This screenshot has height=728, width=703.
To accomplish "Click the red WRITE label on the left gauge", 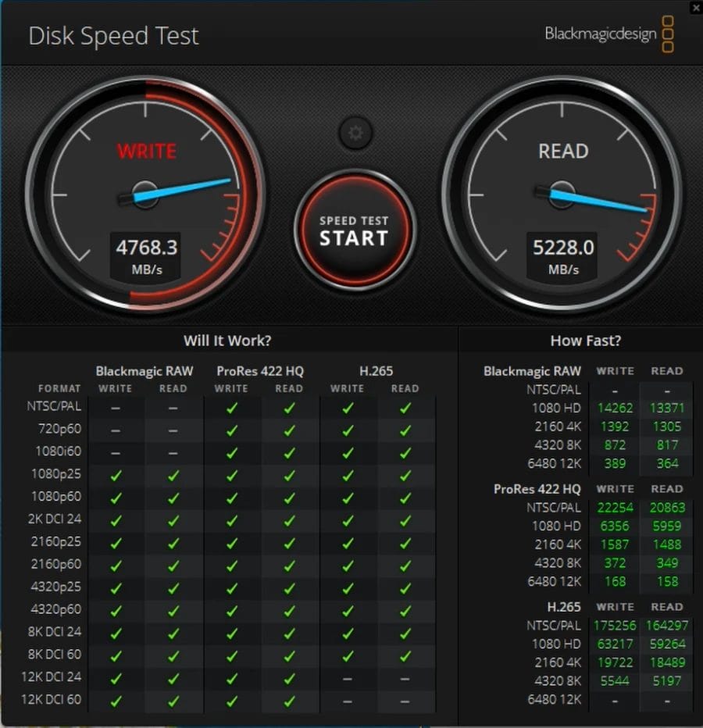I will pyautogui.click(x=146, y=152).
